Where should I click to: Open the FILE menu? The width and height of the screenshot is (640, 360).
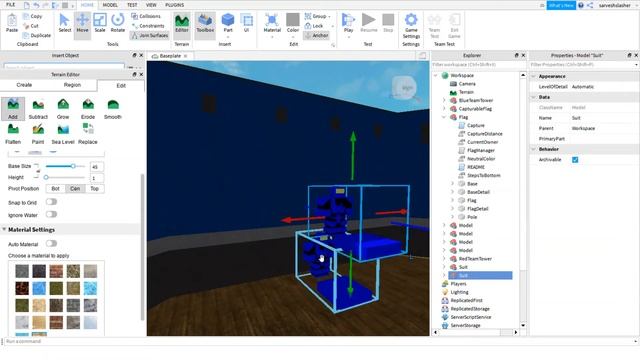[10, 5]
